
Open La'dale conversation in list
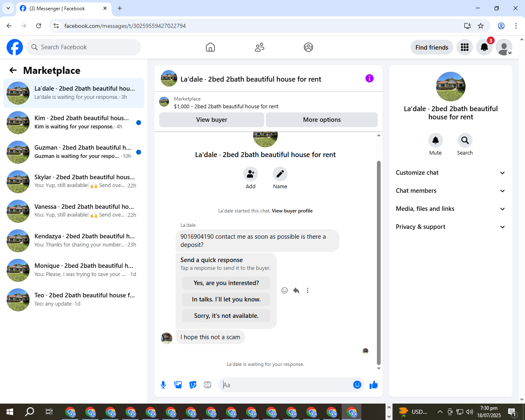click(74, 93)
